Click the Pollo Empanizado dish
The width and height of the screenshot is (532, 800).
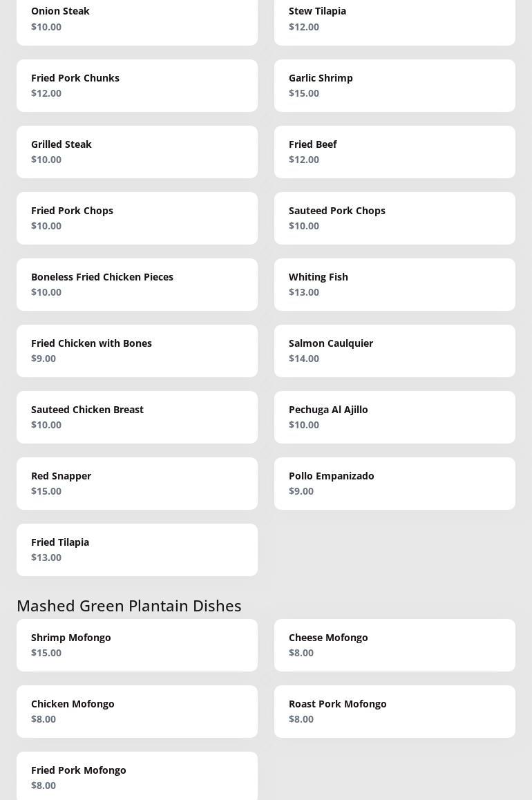click(x=395, y=484)
